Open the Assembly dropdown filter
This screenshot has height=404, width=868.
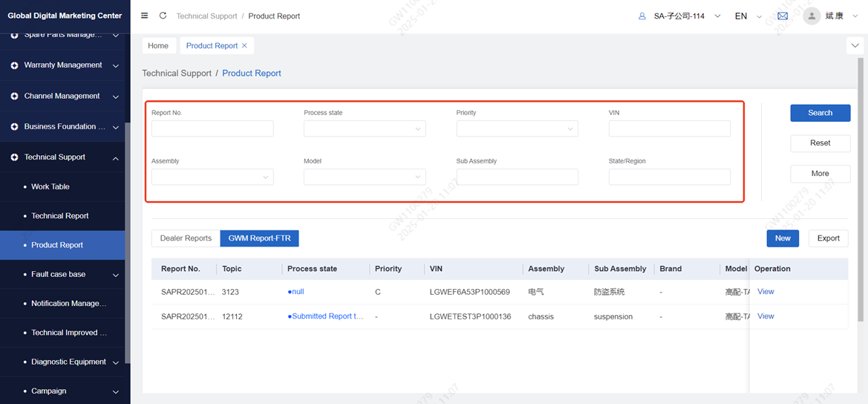point(212,177)
